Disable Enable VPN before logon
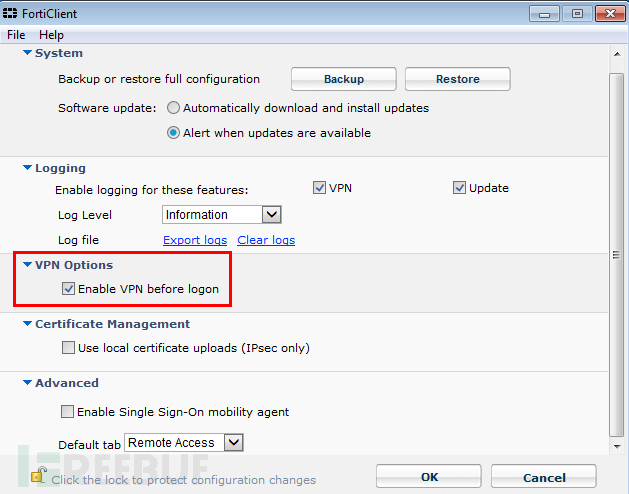Screen dimensions: 629x494 (68, 289)
